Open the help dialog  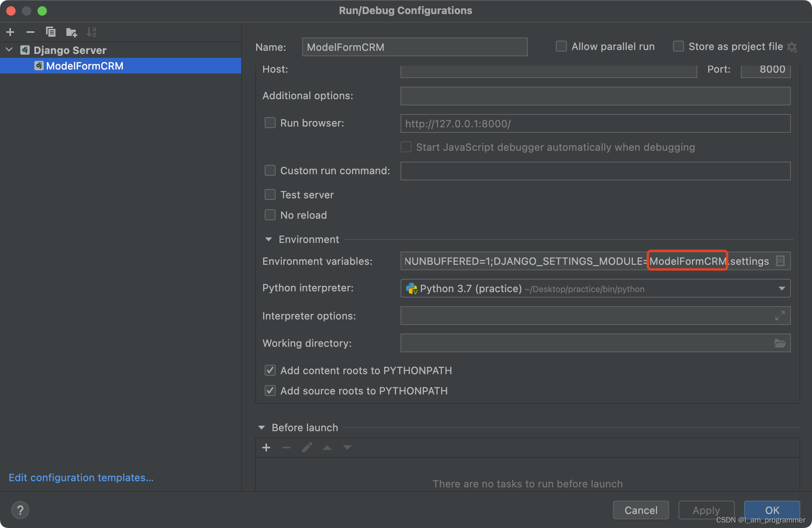[20, 510]
